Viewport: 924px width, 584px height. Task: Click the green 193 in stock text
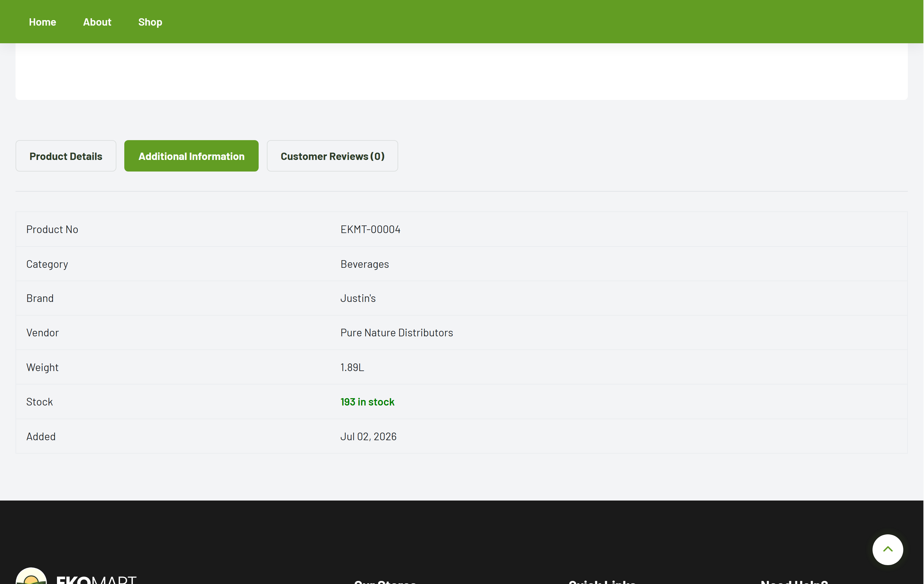click(367, 402)
